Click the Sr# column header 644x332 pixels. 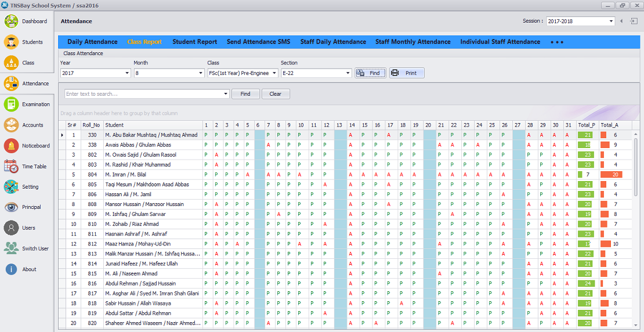(x=74, y=125)
